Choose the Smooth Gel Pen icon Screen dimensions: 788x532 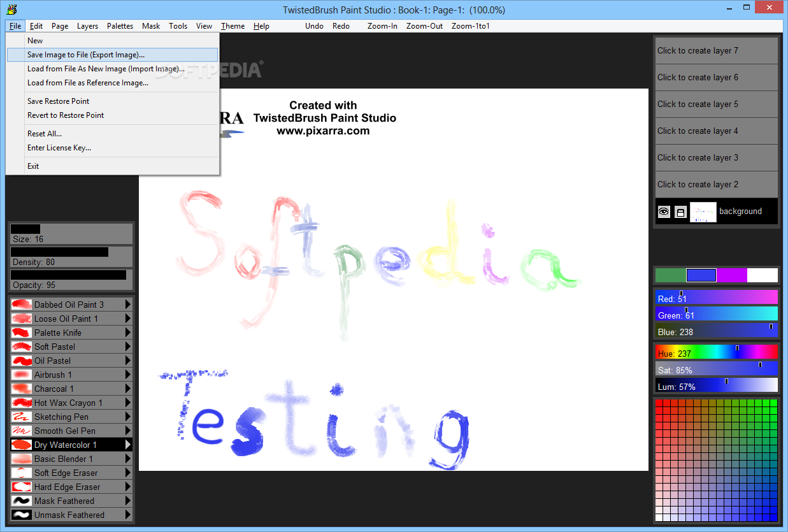click(22, 431)
